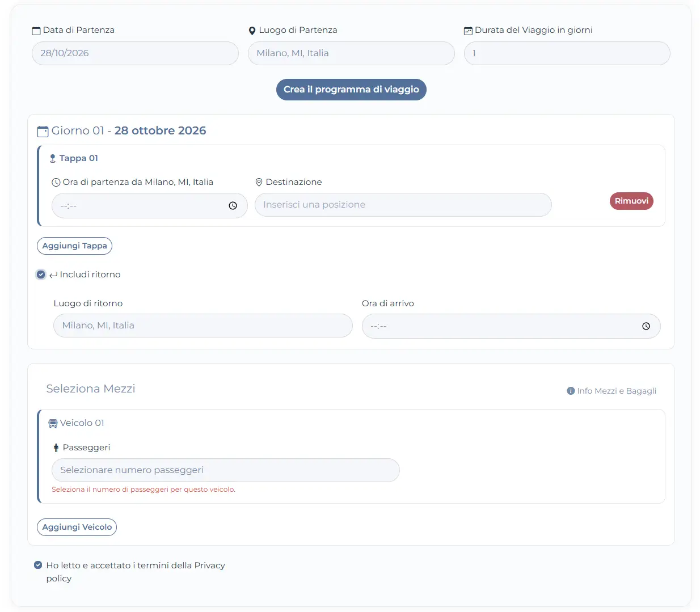Click the stop marker icon beside Tappa 01

53,159
